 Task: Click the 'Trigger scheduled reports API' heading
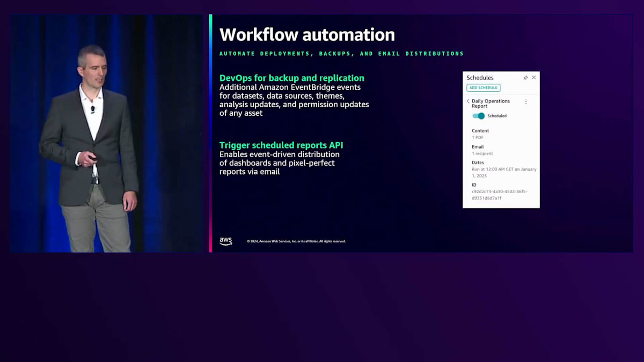point(281,145)
